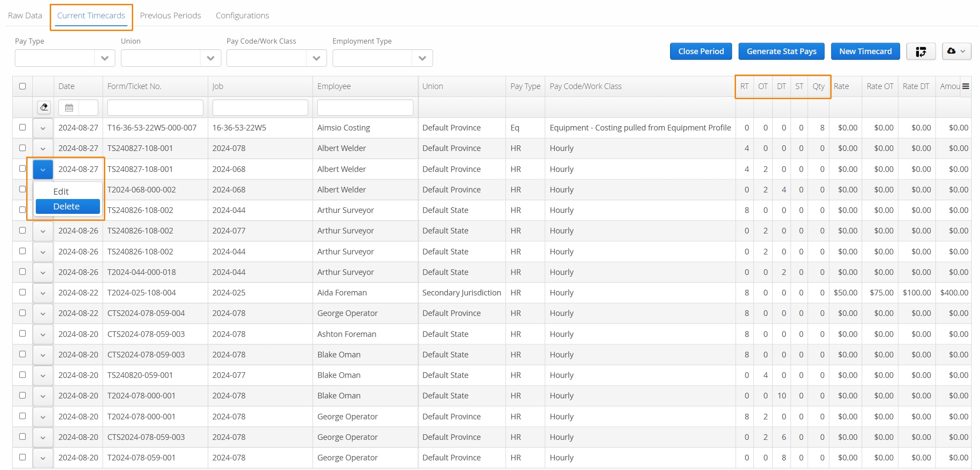
Task: Expand actions for Albert Welder 2024-078 row
Action: [x=43, y=149]
